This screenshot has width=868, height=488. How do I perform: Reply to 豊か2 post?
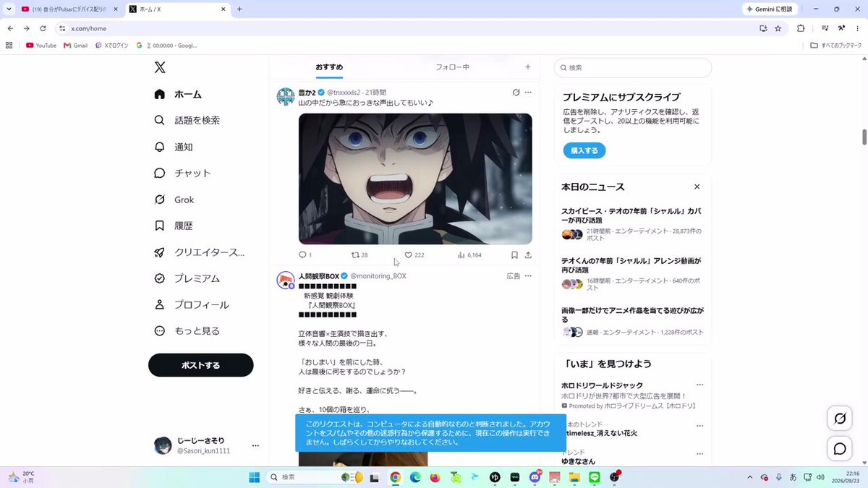[305, 255]
